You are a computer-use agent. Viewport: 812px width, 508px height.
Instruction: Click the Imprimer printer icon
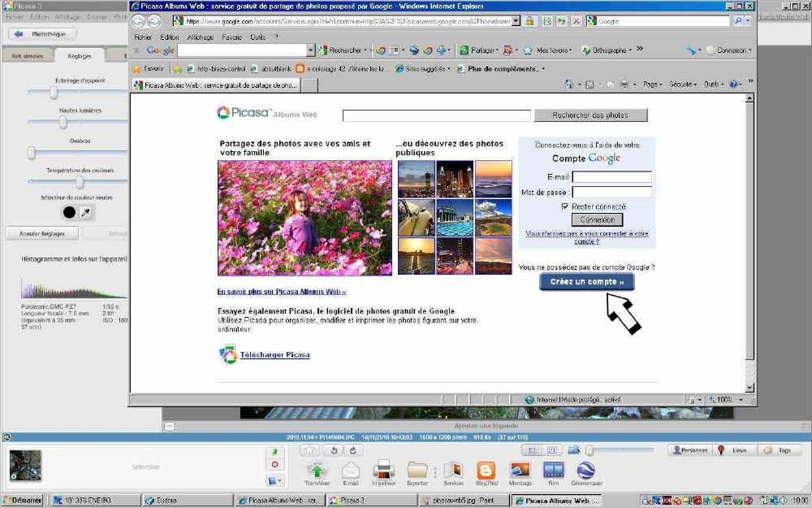point(384,470)
